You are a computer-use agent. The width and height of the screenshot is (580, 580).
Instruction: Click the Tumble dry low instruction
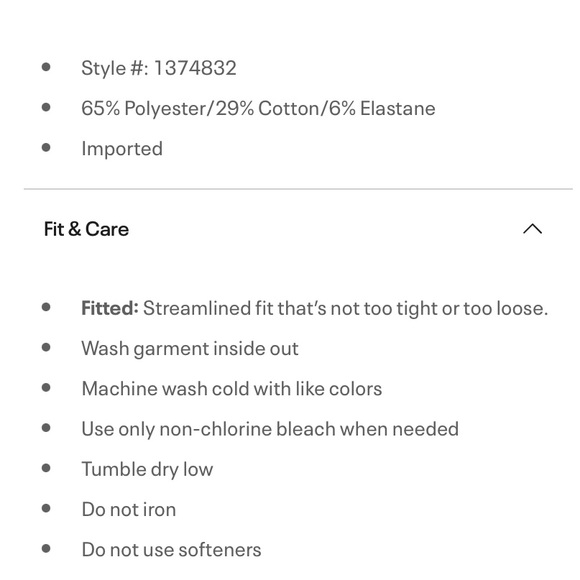(147, 469)
